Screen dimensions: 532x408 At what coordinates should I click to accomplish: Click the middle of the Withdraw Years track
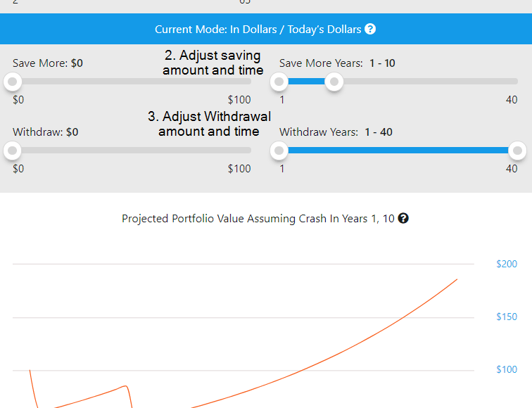(x=398, y=150)
